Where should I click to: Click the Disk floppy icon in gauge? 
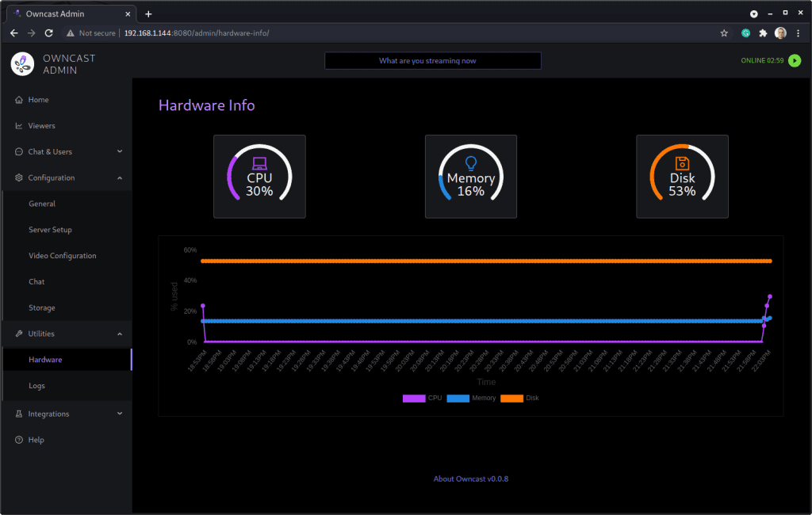pos(682,163)
